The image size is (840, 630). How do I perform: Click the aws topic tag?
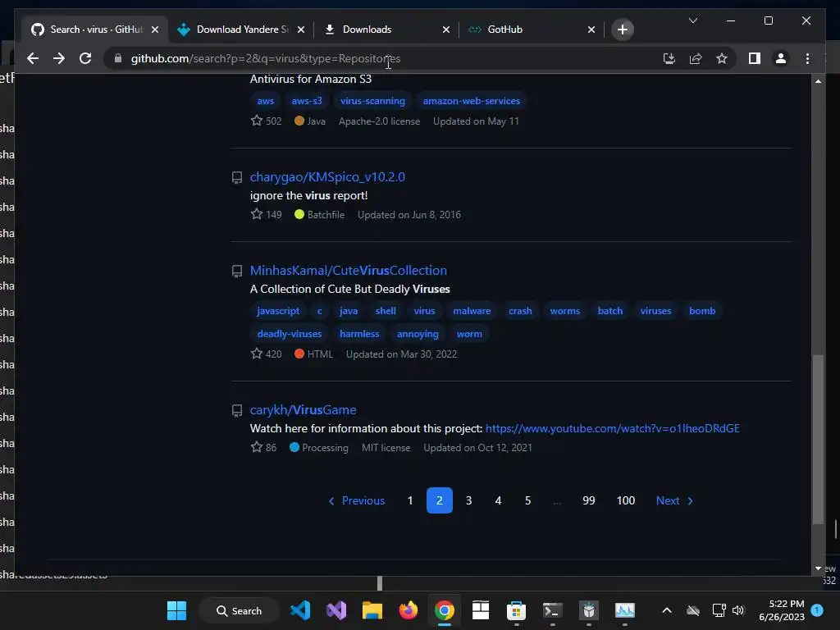pyautogui.click(x=265, y=101)
